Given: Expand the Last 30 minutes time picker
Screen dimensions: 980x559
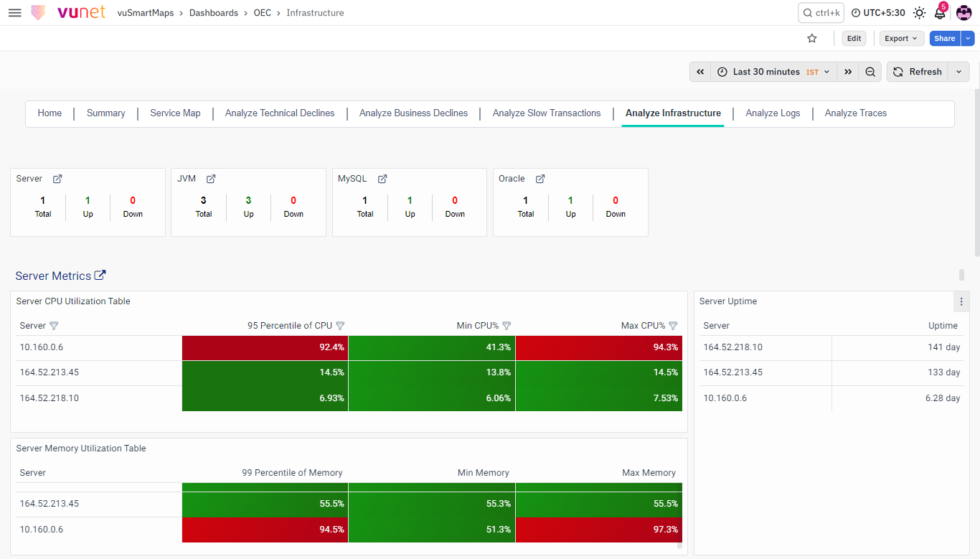Looking at the screenshot, I should 773,72.
